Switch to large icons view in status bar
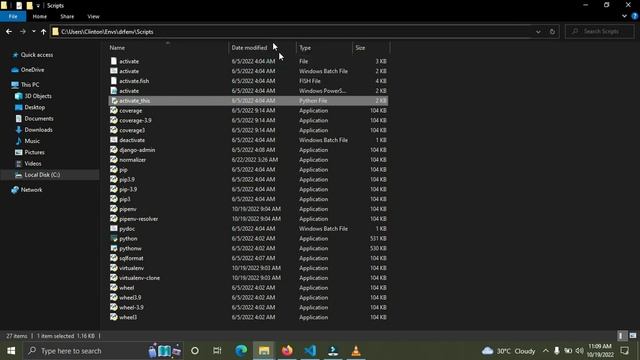This screenshot has height=360, width=640. pos(633,336)
